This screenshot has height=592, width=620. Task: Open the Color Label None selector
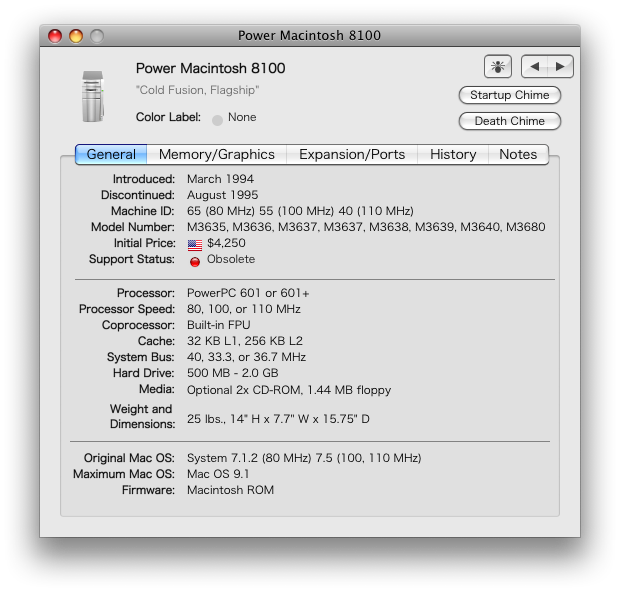click(234, 118)
